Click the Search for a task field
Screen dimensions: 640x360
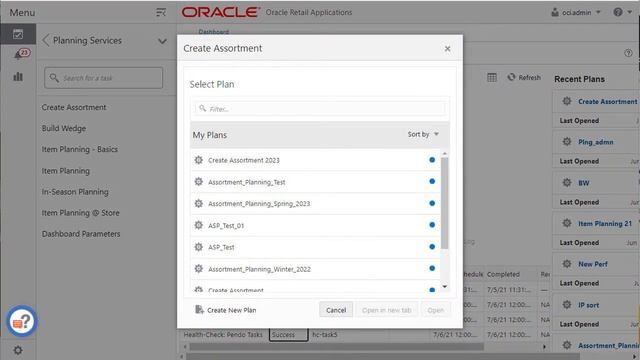point(103,78)
